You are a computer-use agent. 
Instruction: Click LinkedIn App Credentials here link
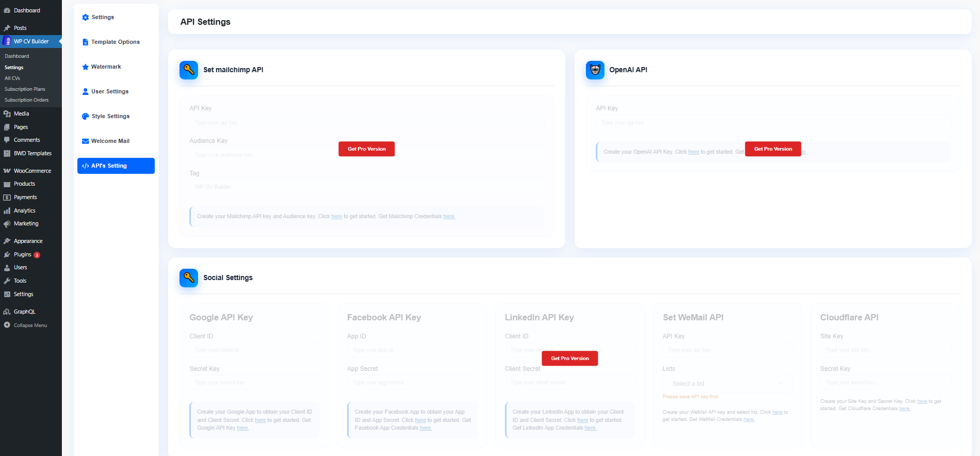(591, 428)
